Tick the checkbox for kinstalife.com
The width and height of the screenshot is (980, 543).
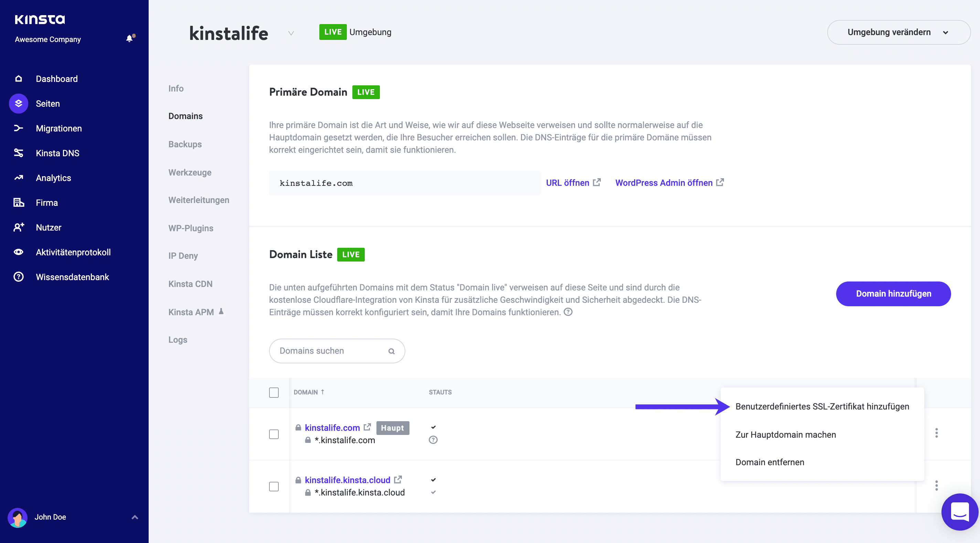coord(274,434)
